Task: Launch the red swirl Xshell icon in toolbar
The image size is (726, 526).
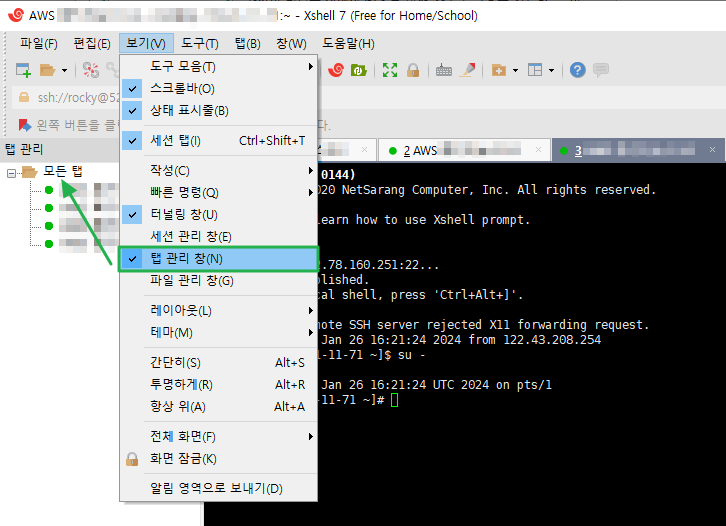Action: coord(336,70)
